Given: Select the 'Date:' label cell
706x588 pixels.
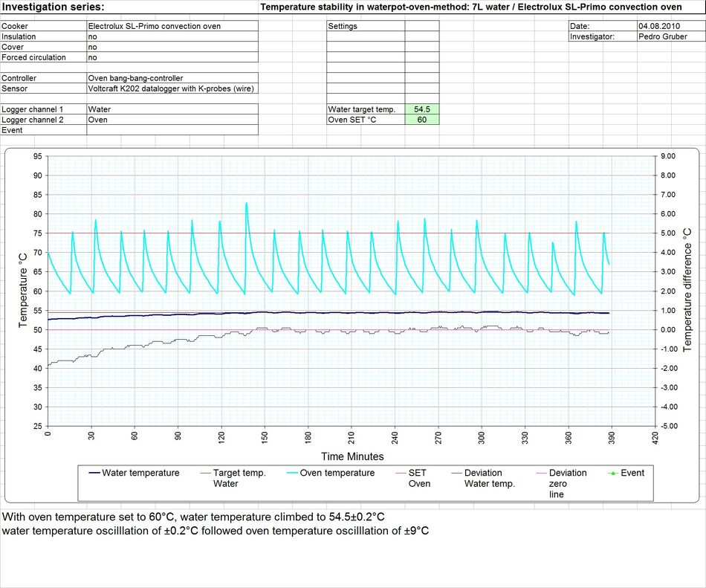Looking at the screenshot, I should click(603, 26).
